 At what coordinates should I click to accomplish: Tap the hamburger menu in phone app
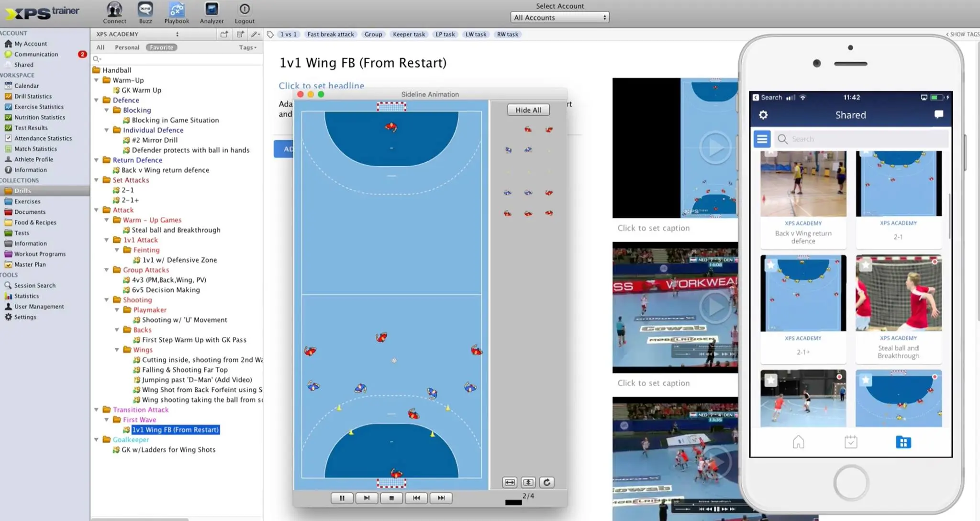tap(762, 139)
